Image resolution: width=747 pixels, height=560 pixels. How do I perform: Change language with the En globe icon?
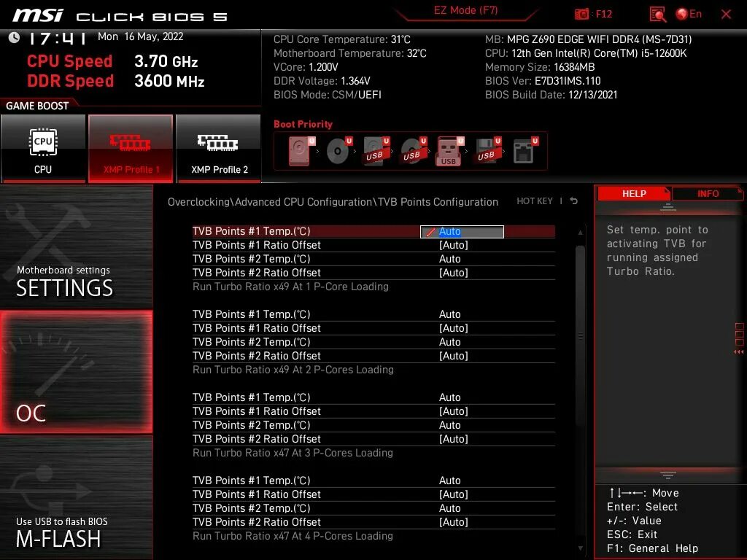(689, 15)
